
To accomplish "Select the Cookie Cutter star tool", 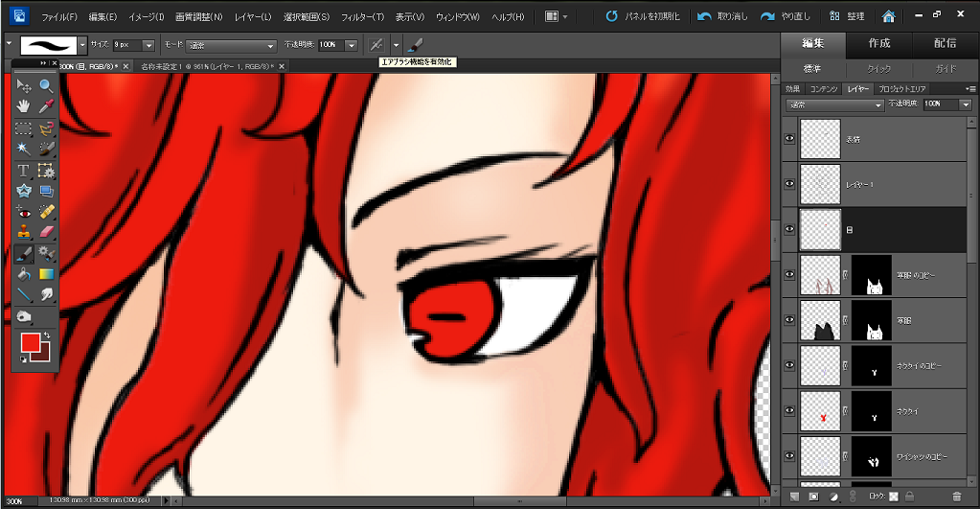I will click(24, 191).
